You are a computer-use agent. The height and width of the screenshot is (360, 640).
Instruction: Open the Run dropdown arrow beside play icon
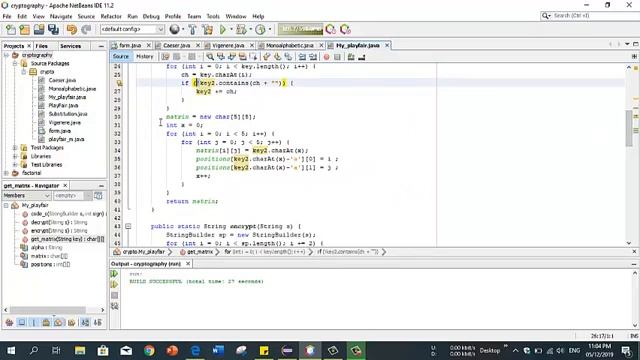pyautogui.click(x=231, y=29)
